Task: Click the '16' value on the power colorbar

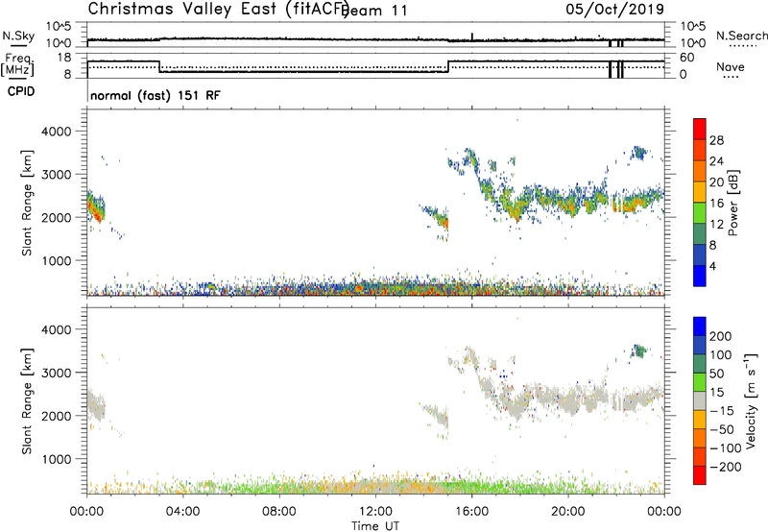Action: [x=716, y=204]
